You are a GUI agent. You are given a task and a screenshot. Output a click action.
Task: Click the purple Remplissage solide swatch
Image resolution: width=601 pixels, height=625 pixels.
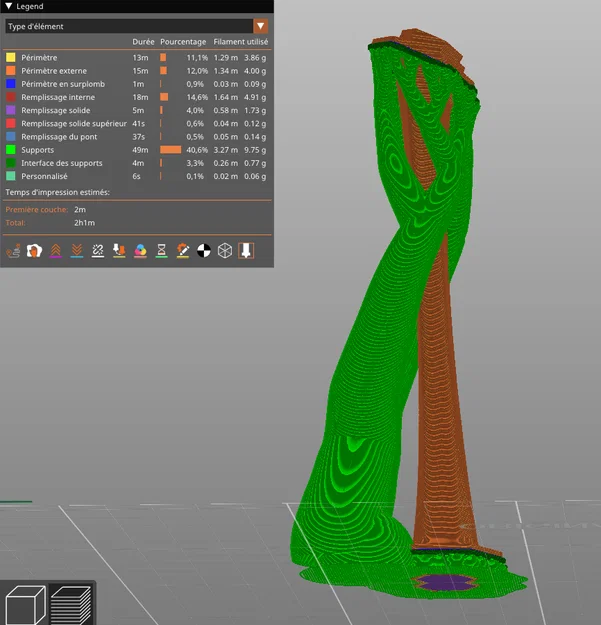coord(11,110)
